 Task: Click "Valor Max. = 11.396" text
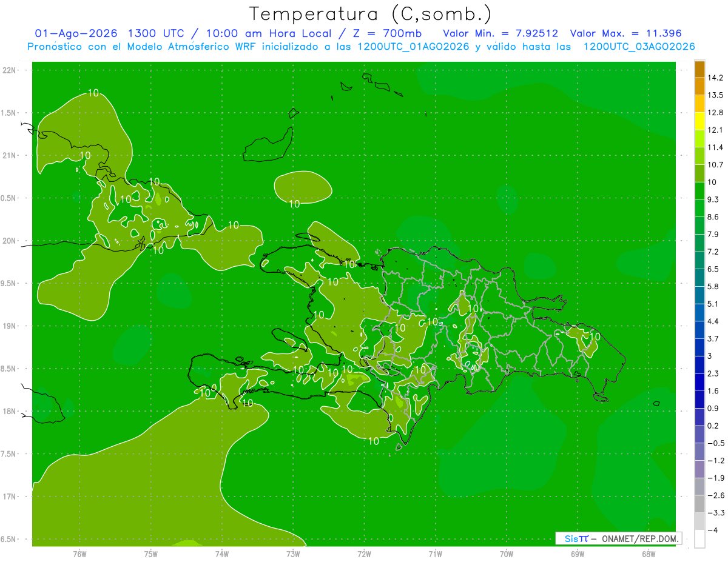625,33
